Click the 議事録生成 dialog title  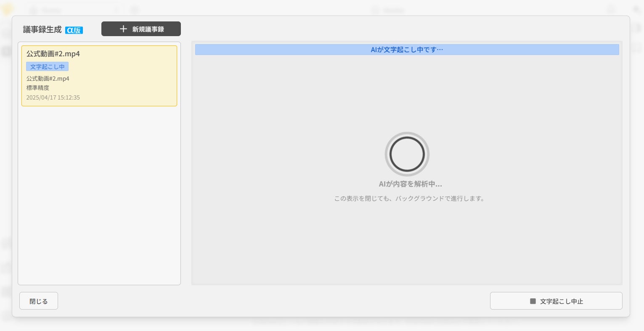42,29
